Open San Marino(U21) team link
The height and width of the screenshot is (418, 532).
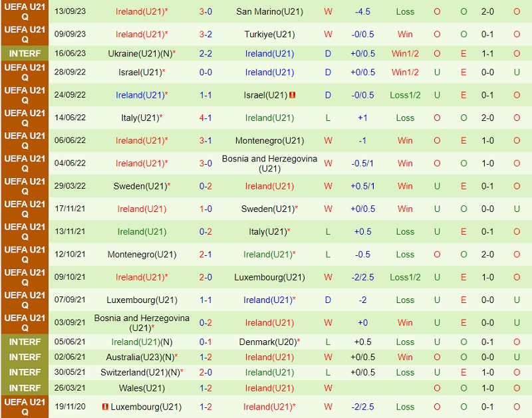[x=269, y=11]
